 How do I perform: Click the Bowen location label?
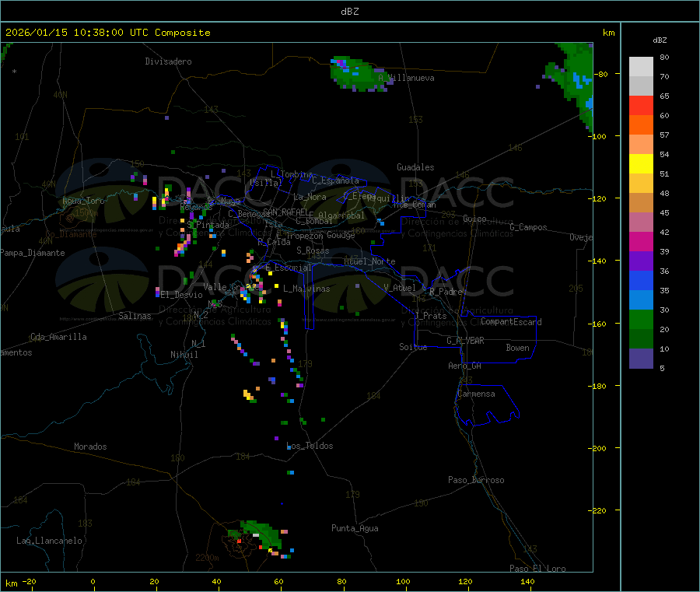tap(518, 348)
